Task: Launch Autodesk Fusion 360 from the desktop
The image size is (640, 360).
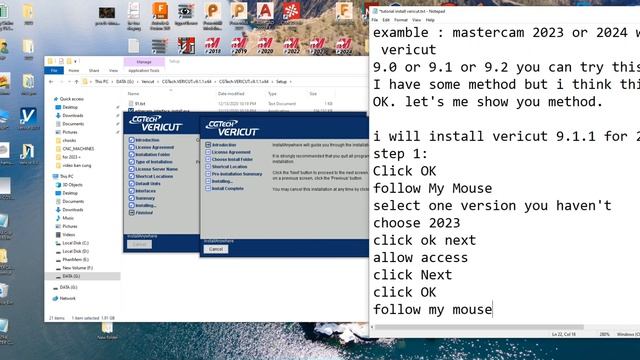Action: click(160, 16)
